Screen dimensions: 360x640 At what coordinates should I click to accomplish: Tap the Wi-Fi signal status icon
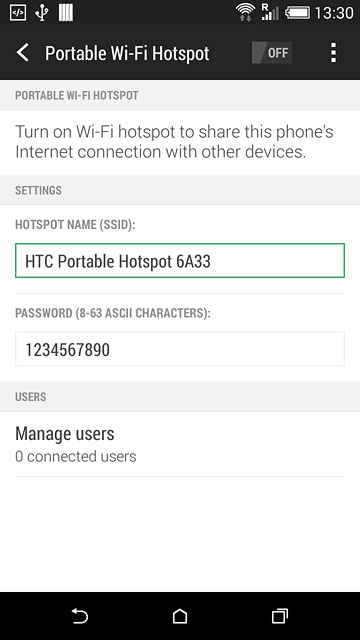tap(245, 12)
